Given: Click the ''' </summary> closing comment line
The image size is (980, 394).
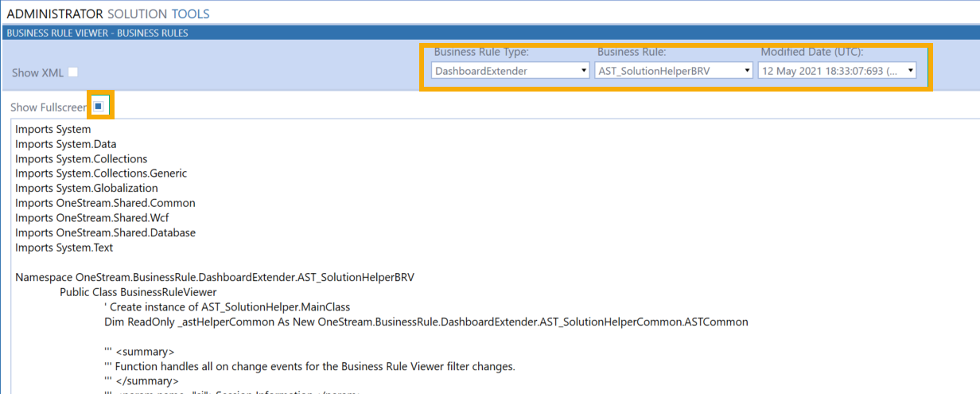Looking at the screenshot, I should [x=142, y=381].
